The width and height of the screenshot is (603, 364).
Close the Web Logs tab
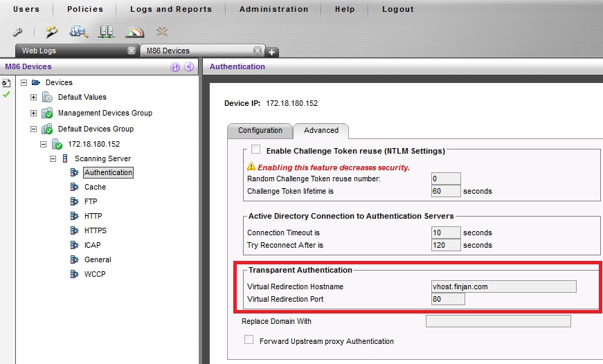point(132,51)
